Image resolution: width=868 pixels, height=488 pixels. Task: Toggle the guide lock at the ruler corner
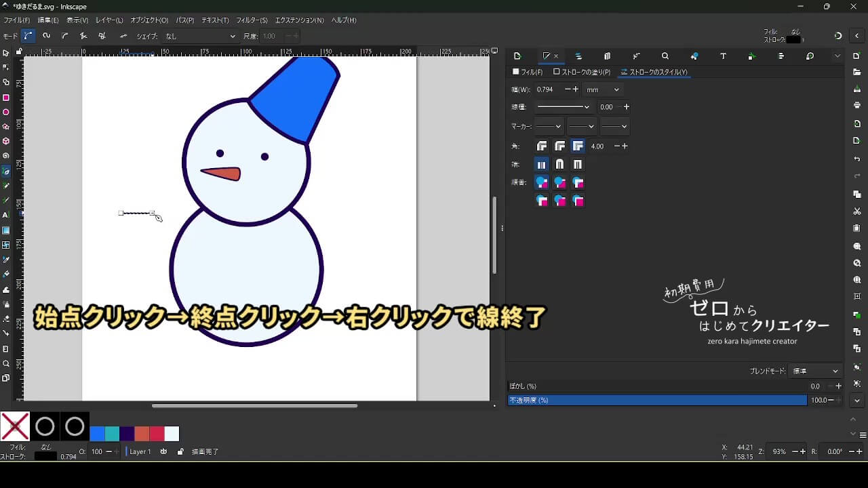pyautogui.click(x=19, y=52)
